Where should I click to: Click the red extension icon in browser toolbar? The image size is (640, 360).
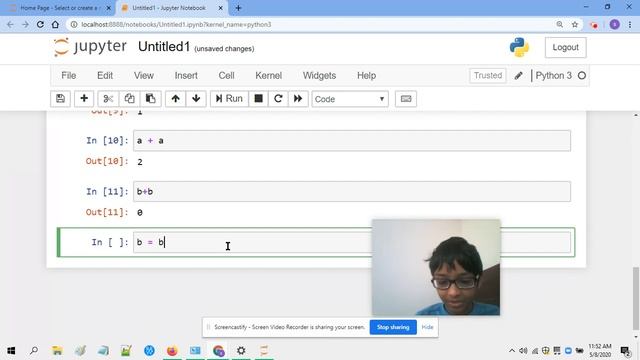point(594,25)
